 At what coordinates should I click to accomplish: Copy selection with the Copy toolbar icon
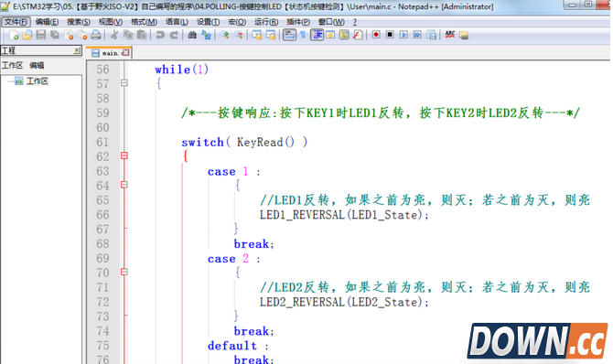[128, 35]
